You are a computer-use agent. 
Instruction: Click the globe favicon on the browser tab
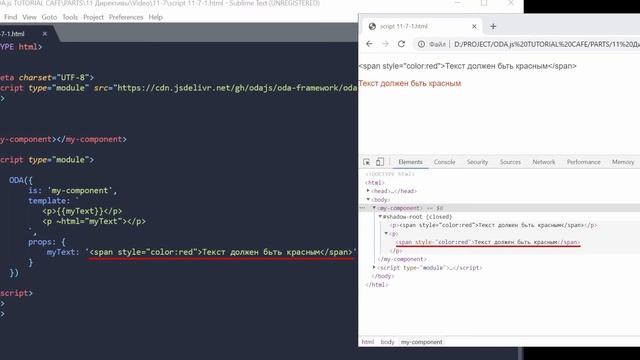pos(372,26)
